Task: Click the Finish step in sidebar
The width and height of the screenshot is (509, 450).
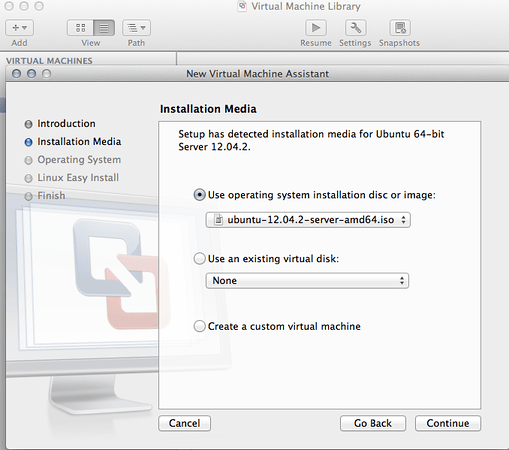Action: tap(51, 196)
